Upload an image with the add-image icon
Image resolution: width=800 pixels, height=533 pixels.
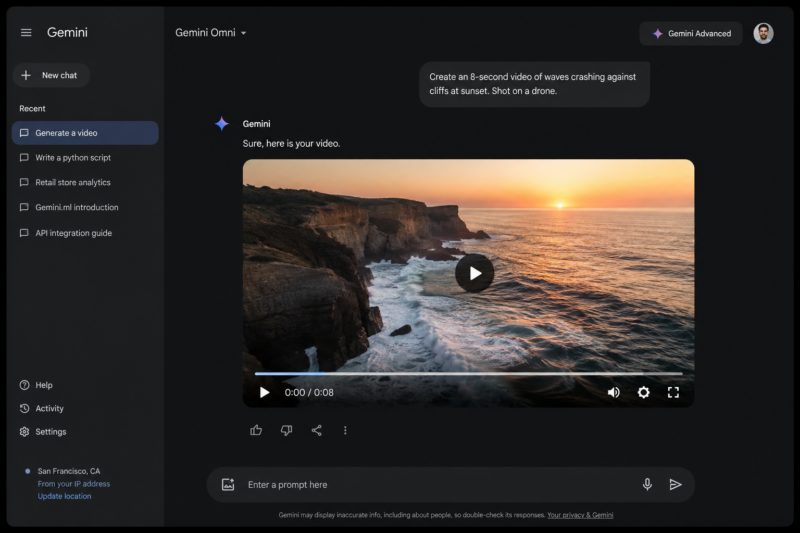(x=228, y=485)
